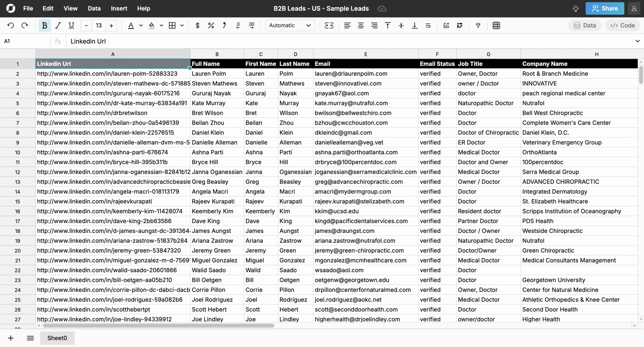Toggle bold formatting
The width and height of the screenshot is (644, 347).
(45, 25)
